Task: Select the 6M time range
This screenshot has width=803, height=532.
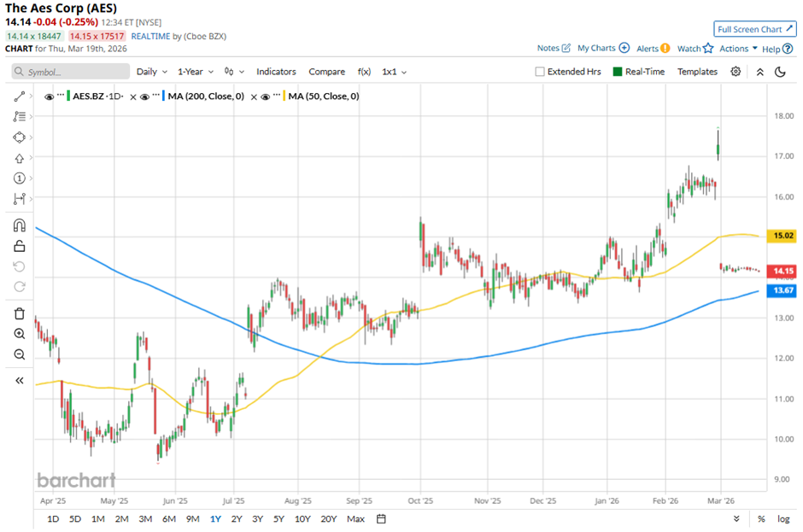Action: [x=168, y=518]
